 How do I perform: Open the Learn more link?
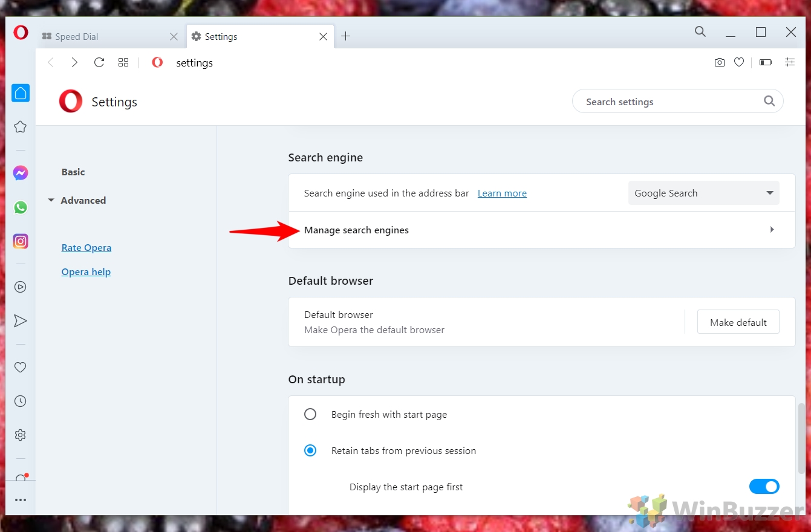(x=502, y=193)
